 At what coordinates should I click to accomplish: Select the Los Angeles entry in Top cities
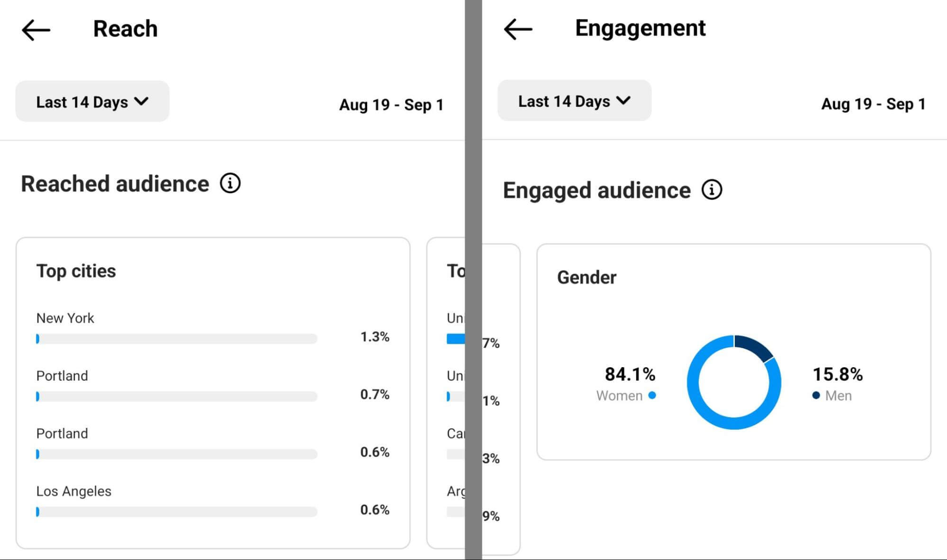73,491
